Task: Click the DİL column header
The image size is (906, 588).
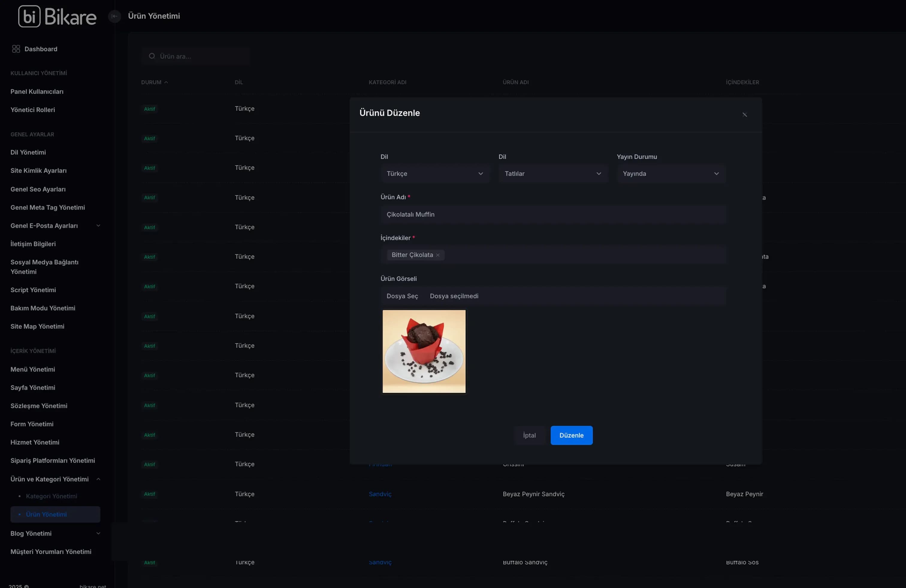Action: pos(239,82)
